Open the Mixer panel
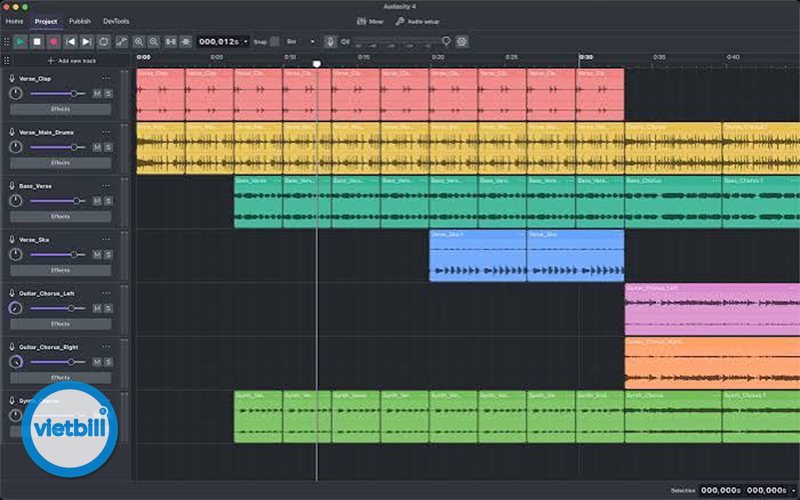The width and height of the screenshot is (800, 500). pos(370,21)
